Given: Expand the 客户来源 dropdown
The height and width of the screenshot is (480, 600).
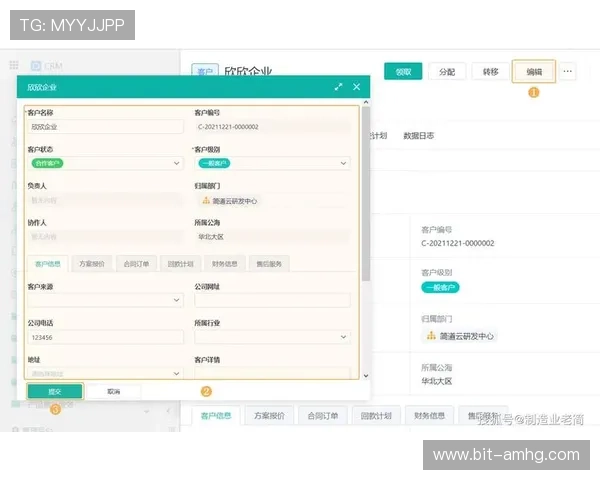Looking at the screenshot, I should [x=104, y=299].
